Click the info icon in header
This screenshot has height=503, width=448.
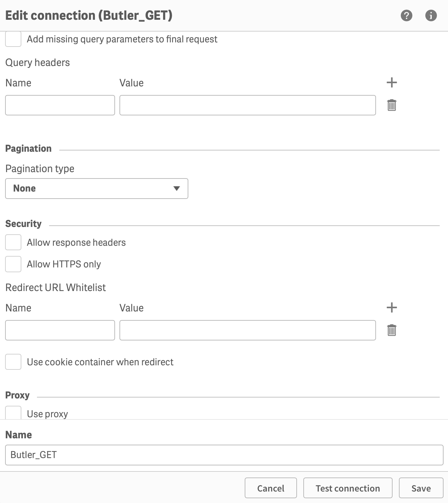tap(431, 15)
